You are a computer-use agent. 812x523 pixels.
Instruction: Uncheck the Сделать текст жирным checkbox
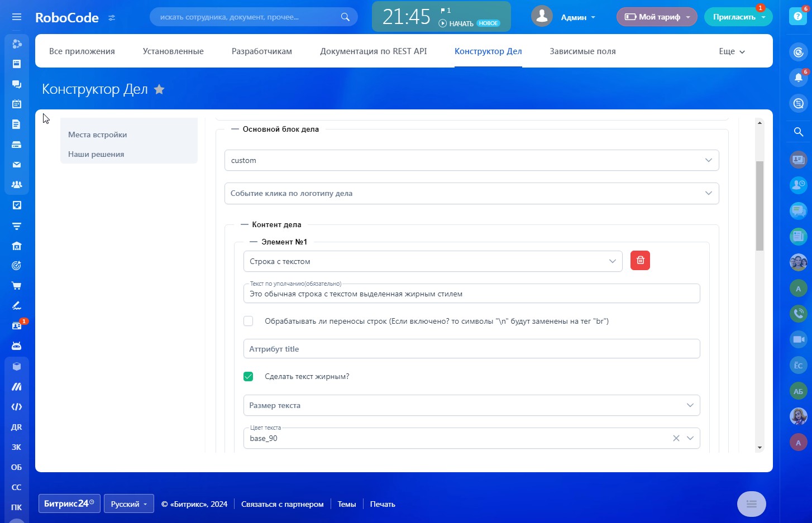[x=249, y=376]
